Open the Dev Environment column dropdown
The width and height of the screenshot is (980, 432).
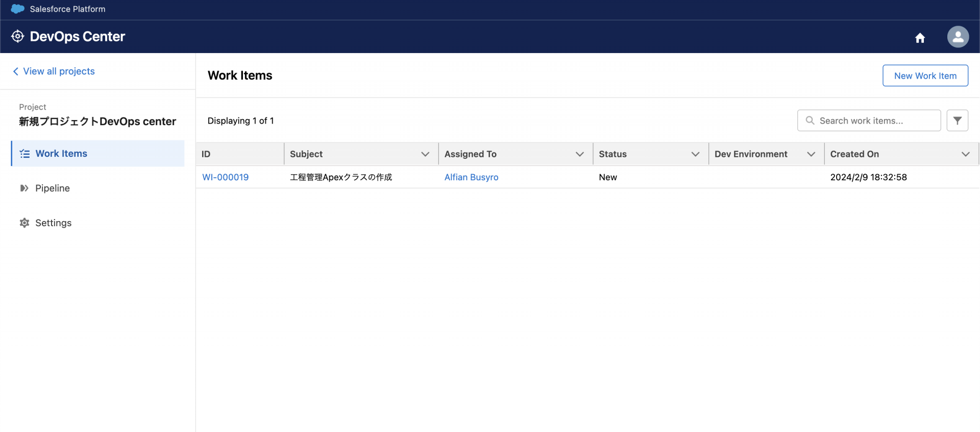tap(811, 154)
